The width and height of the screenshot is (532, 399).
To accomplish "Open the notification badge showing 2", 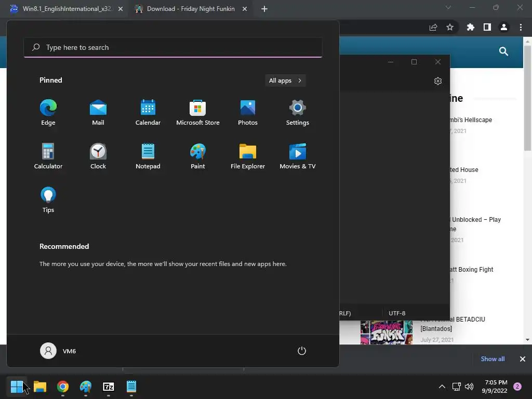I will pos(517,387).
